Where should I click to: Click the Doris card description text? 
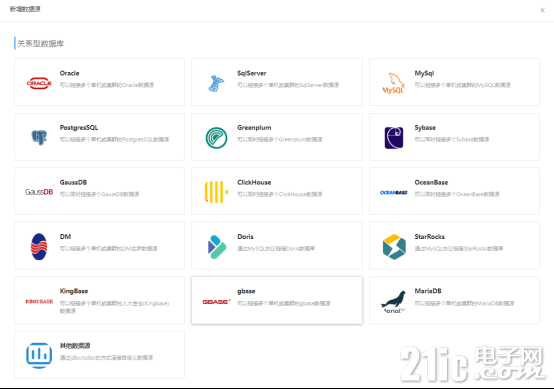coord(276,248)
